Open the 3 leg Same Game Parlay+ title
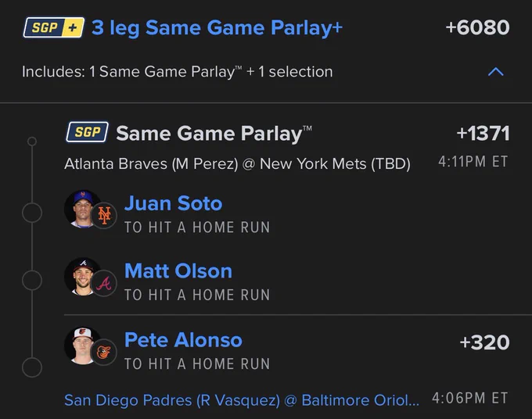 pos(217,28)
